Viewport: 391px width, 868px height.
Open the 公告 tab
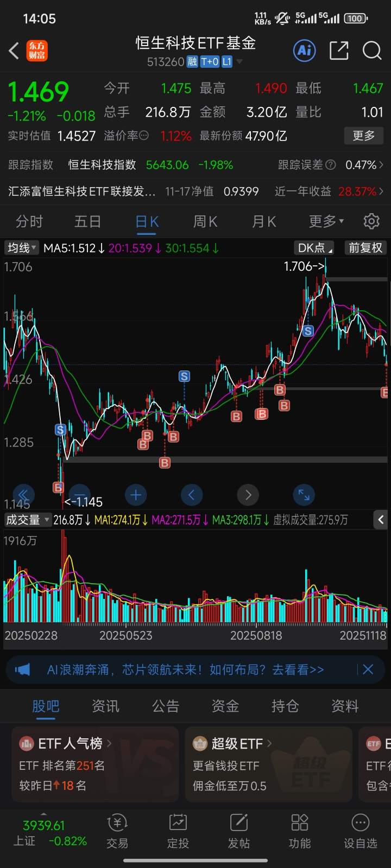[x=166, y=706]
